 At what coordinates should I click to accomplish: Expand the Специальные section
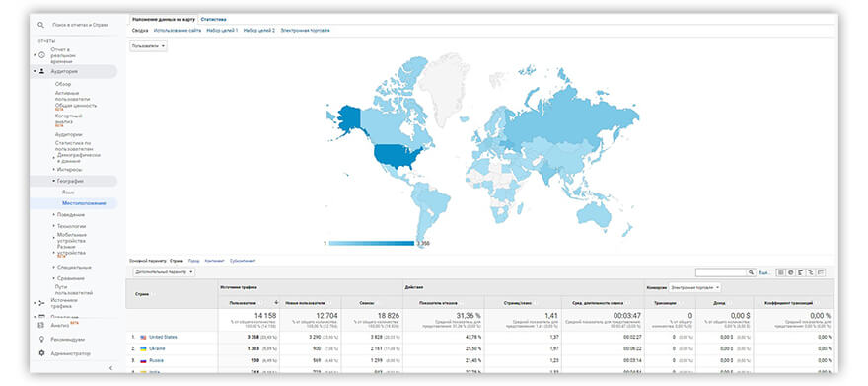(x=53, y=267)
